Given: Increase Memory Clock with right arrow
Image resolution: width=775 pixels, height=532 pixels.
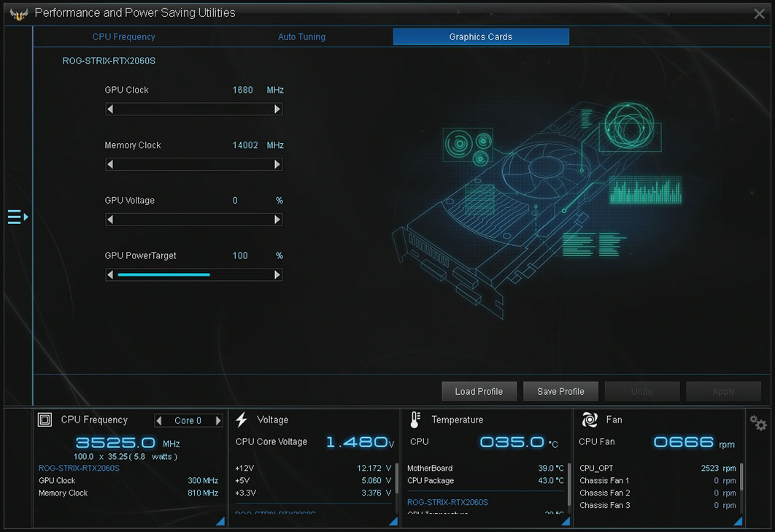Looking at the screenshot, I should click(x=277, y=165).
